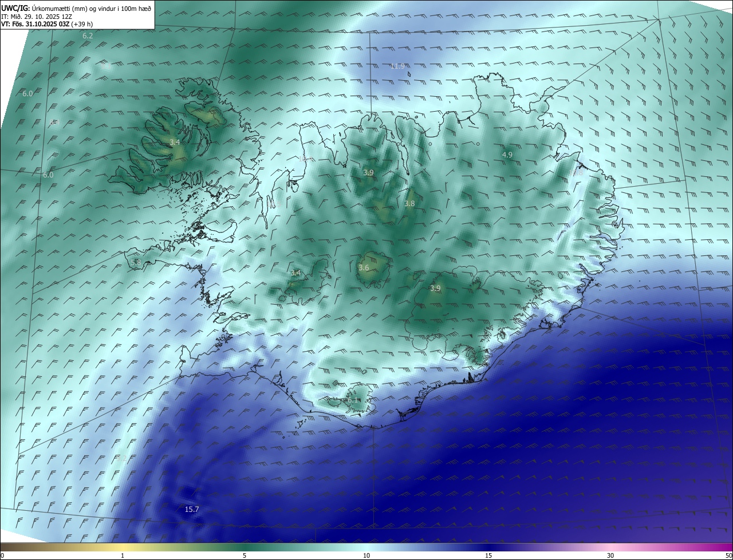Click the 5.8 value label near Snæfellsnes
This screenshot has width=733, height=560.
pos(136,262)
